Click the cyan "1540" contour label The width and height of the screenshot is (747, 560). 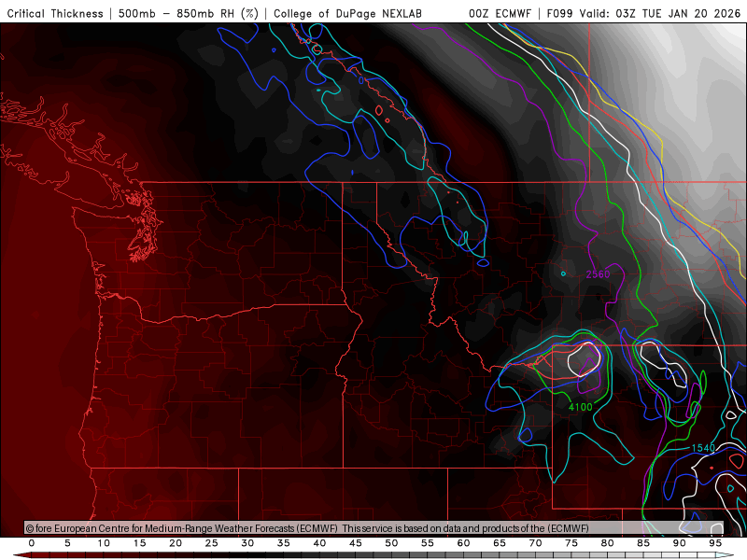click(703, 448)
